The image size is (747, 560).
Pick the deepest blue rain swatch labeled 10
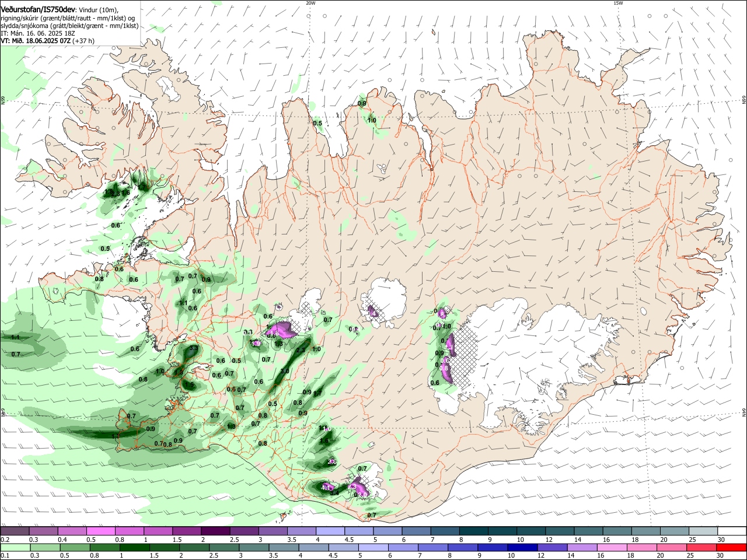522,547
